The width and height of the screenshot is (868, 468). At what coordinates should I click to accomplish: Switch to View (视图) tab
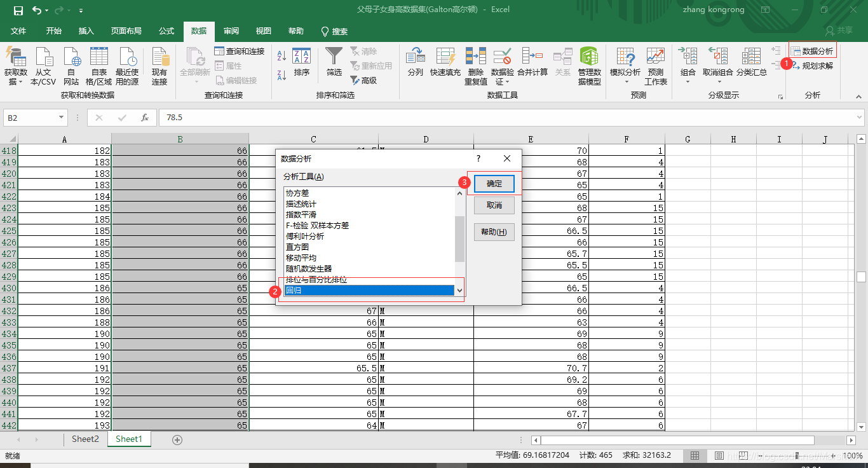[263, 31]
